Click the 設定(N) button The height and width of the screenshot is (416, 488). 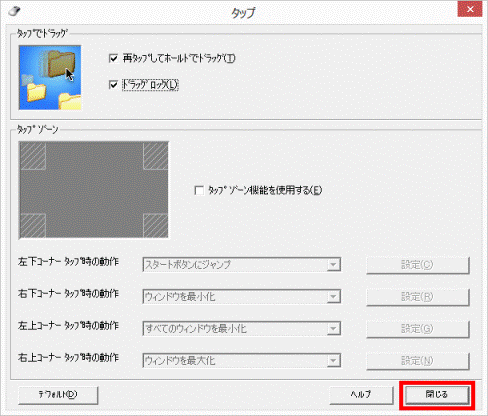[418, 361]
